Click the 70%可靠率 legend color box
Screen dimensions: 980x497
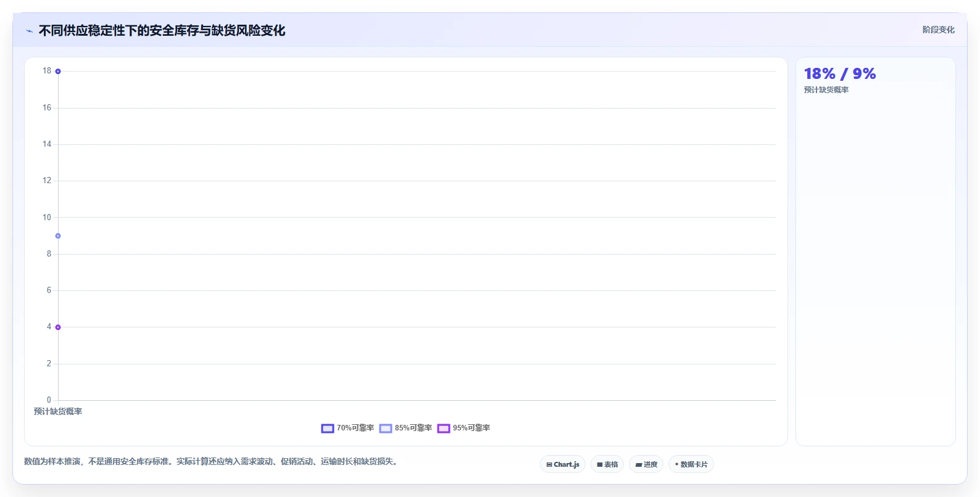click(x=328, y=429)
